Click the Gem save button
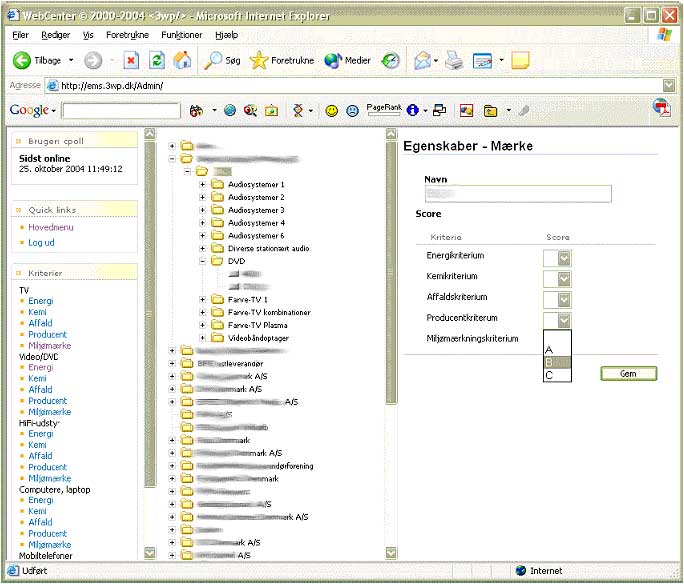The width and height of the screenshot is (684, 584). [629, 373]
